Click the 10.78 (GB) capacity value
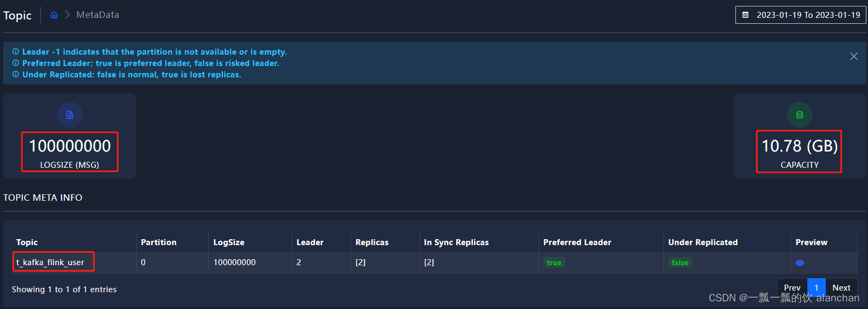Image resolution: width=868 pixels, height=309 pixels. [x=800, y=146]
